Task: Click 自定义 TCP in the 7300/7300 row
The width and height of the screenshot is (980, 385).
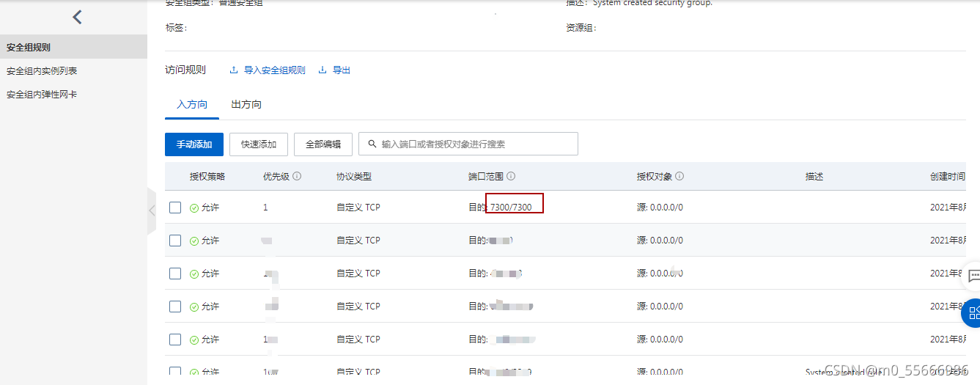Action: pos(358,208)
